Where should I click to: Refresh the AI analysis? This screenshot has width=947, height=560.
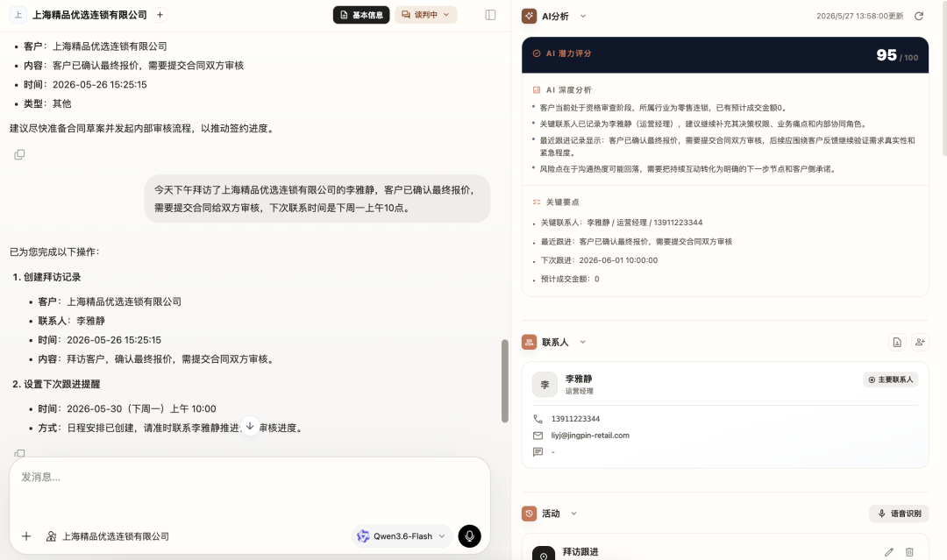919,17
